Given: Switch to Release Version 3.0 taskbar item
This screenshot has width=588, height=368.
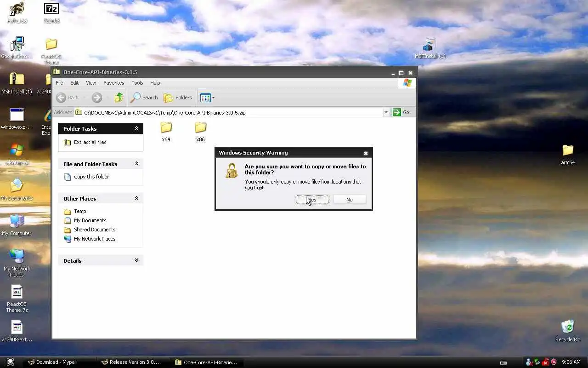Looking at the screenshot, I should (x=134, y=362).
